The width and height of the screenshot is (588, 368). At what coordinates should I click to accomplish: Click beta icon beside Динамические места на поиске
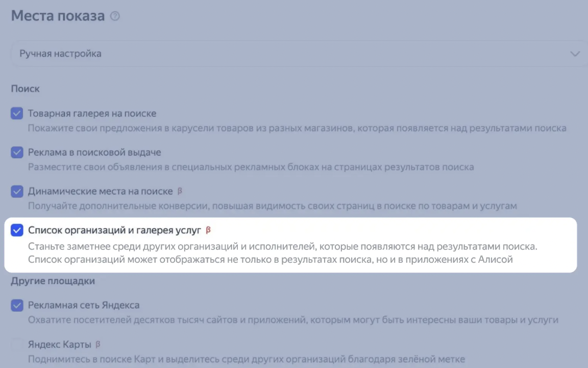point(180,191)
